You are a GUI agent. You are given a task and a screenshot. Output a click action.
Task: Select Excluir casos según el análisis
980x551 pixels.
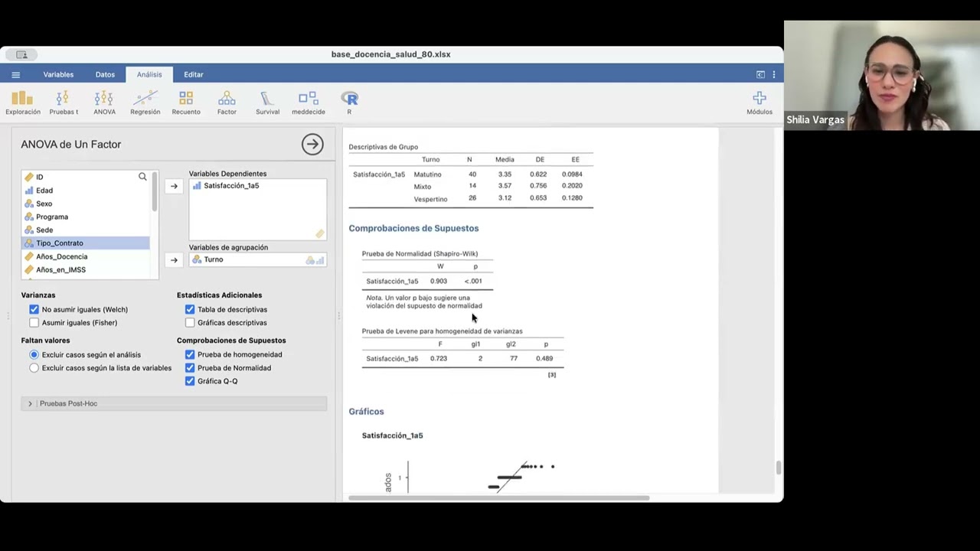click(34, 354)
